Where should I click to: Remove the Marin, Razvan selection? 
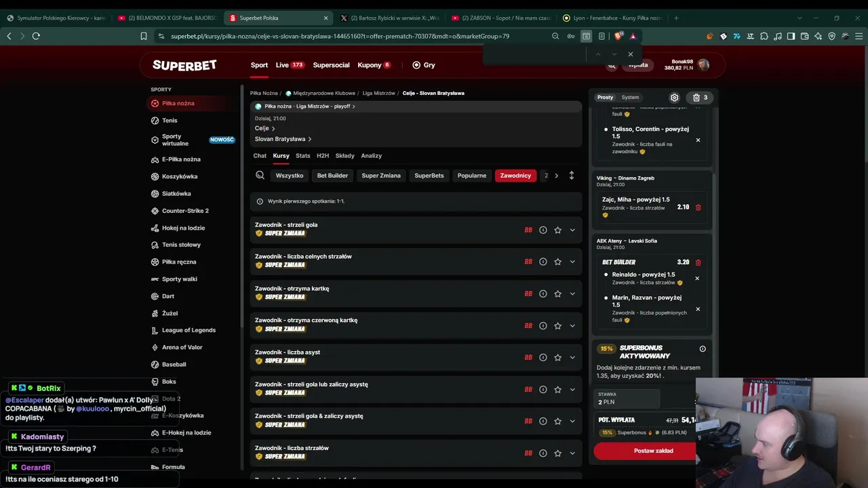[698, 309]
